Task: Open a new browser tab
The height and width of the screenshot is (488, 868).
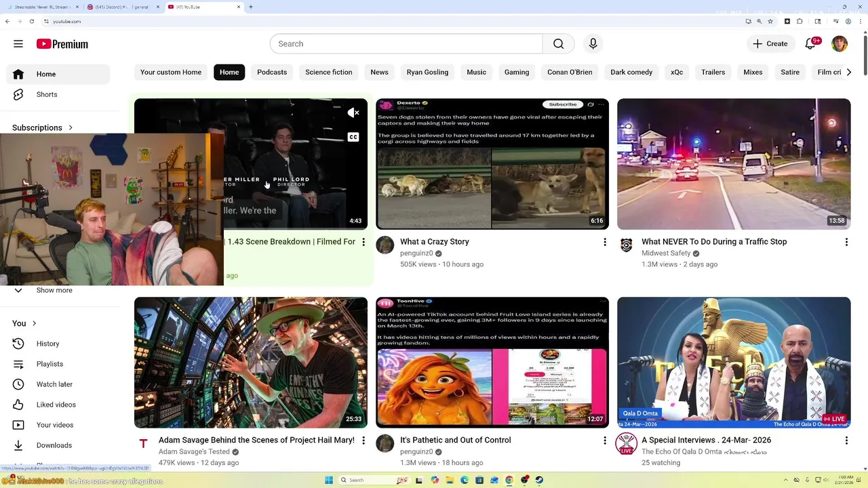Action: pyautogui.click(x=251, y=7)
